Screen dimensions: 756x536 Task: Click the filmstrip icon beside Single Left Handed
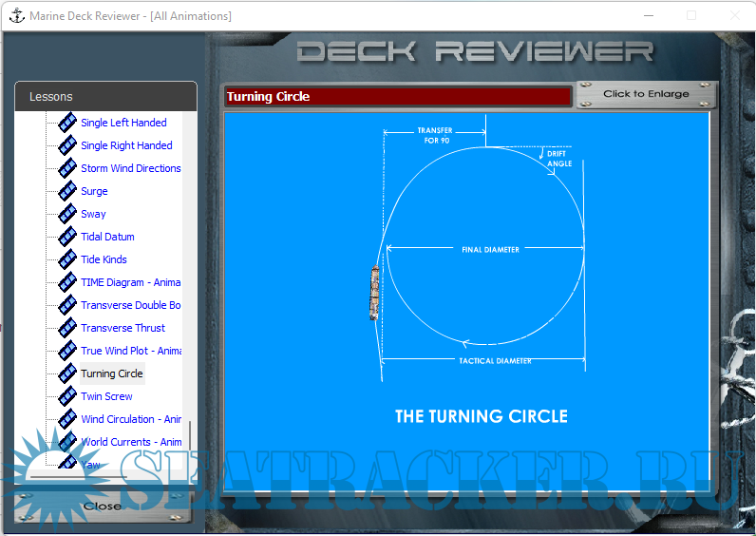(x=67, y=123)
